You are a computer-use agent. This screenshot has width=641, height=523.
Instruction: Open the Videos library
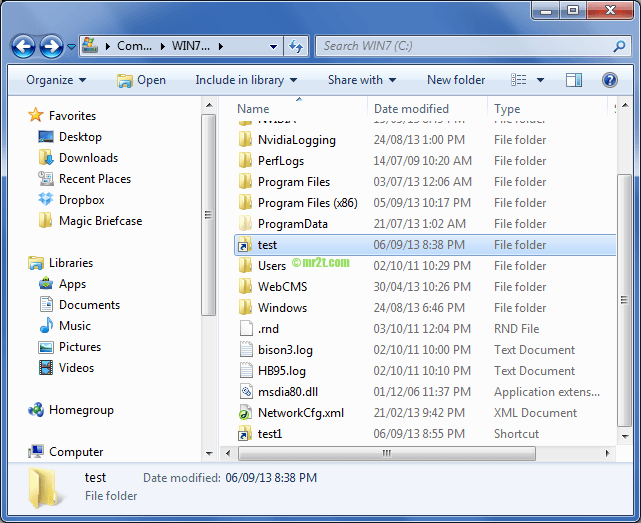[x=76, y=368]
